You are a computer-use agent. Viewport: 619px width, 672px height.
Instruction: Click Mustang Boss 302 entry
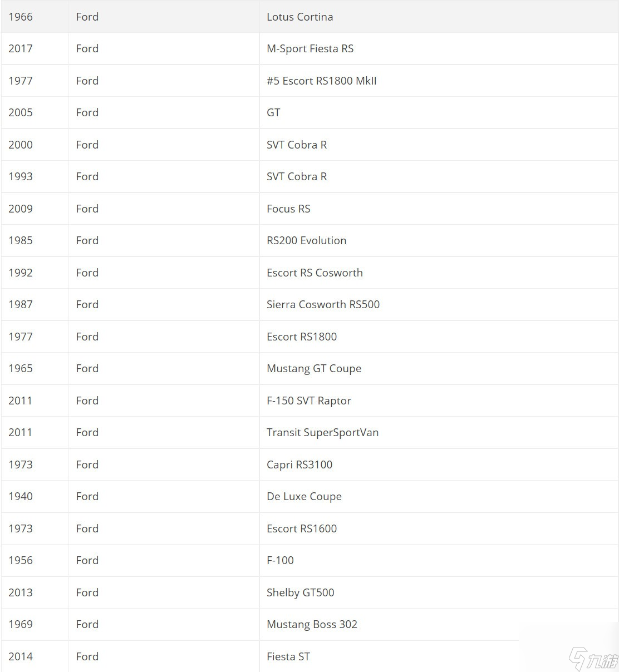[x=312, y=624]
